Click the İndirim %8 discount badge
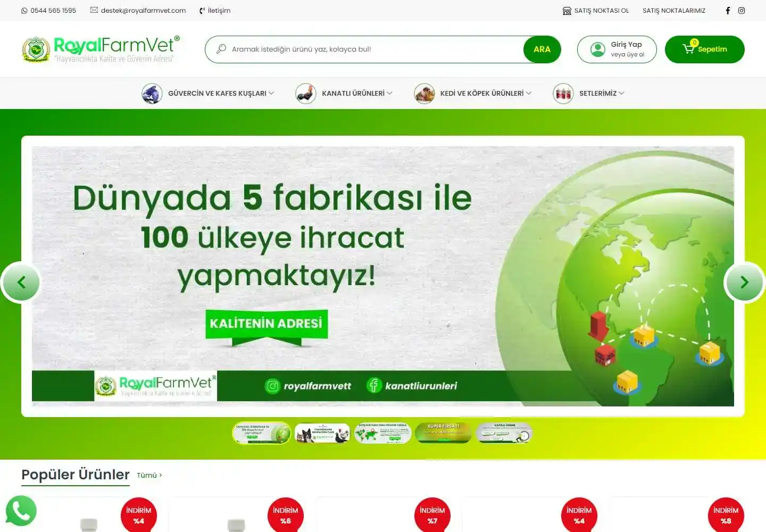Screen dimensions: 766x532 (x=726, y=515)
